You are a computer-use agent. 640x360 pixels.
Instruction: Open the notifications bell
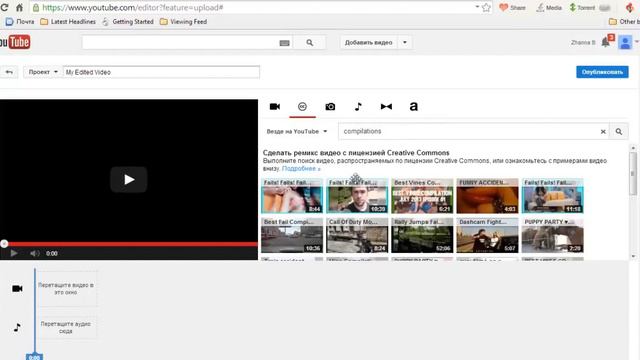pos(606,42)
